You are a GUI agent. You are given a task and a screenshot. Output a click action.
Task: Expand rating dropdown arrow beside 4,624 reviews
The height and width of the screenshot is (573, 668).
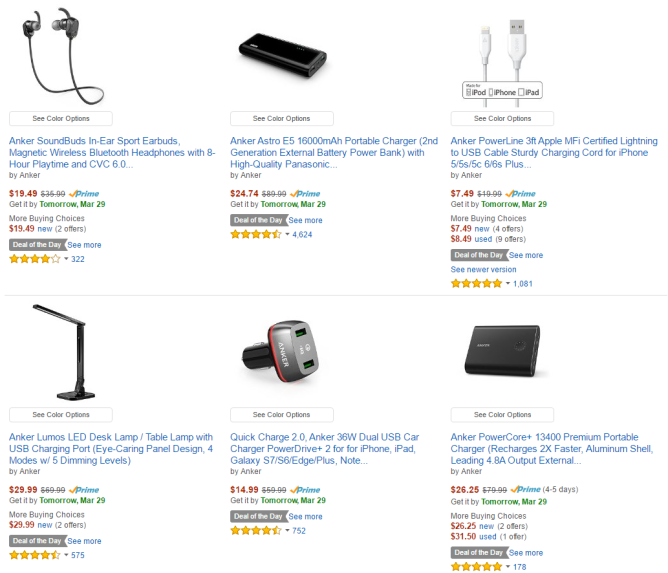click(x=287, y=234)
